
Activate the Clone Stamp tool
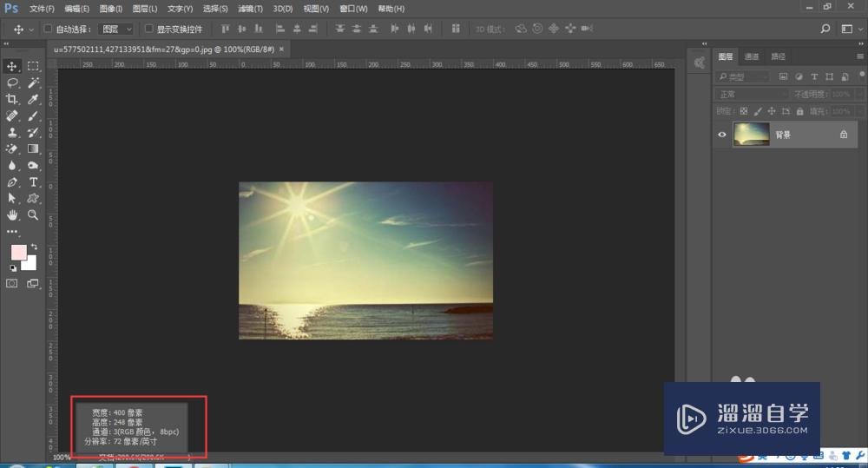[x=13, y=133]
